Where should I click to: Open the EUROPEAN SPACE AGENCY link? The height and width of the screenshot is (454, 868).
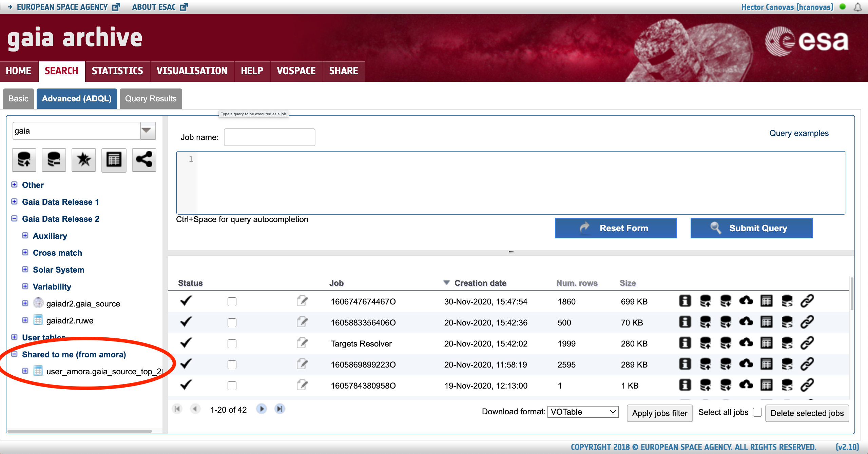tap(68, 7)
